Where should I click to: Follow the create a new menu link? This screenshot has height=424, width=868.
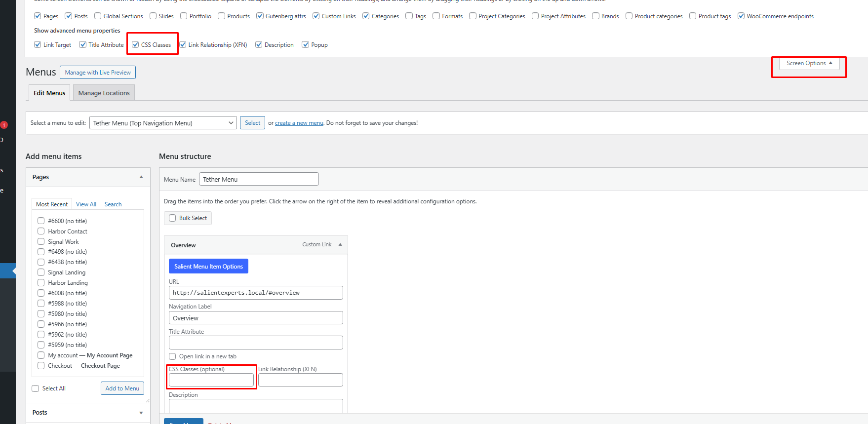[x=299, y=123]
